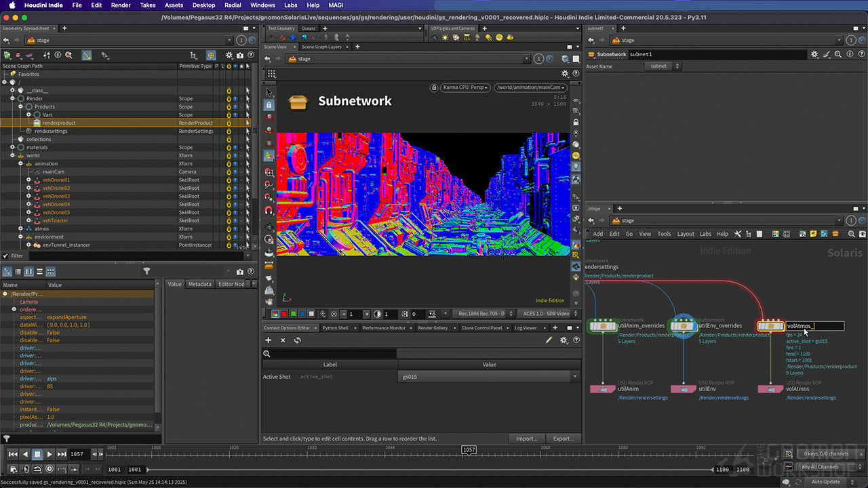Viewport: 868px width, 488px height.
Task: Open the Python Shell tab's adjacent new-tab plus icon
Action: pos(555,327)
